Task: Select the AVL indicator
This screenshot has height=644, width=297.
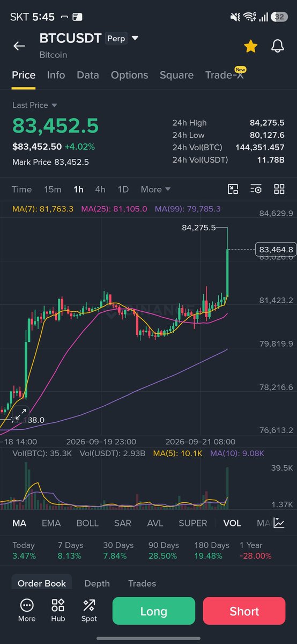Action: [155, 523]
